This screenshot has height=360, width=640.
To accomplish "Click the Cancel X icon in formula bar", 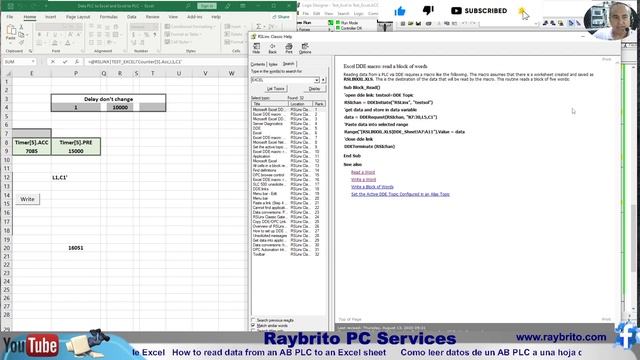I will click(x=53, y=62).
